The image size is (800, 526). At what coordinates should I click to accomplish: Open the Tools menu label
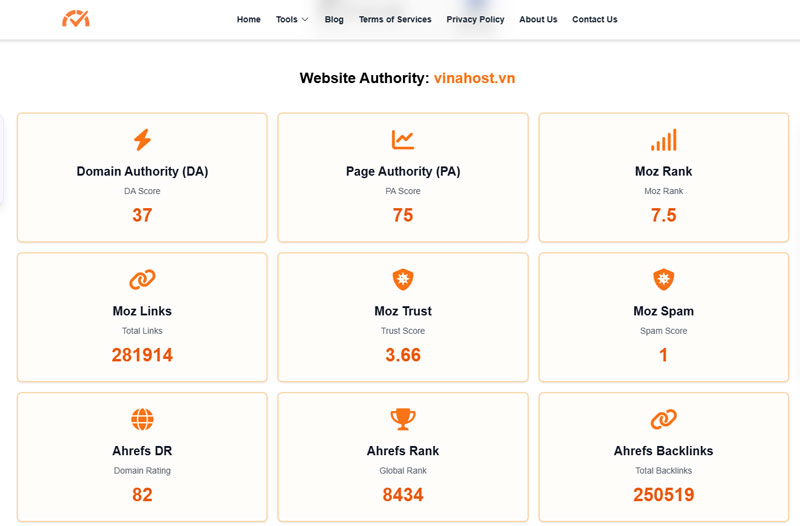point(287,19)
